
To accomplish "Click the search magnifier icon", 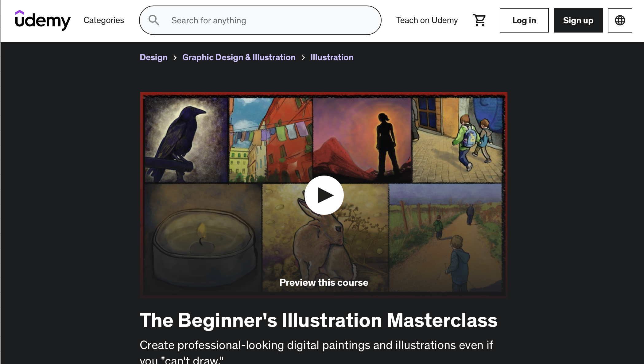I will tap(153, 20).
